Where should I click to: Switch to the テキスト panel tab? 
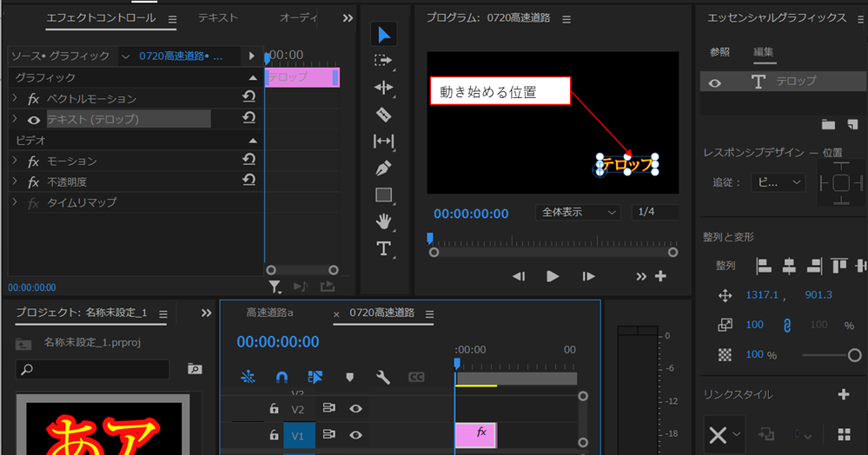(218, 17)
